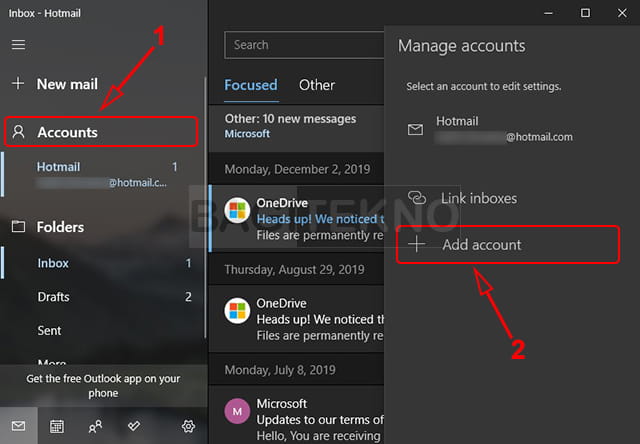Click the Thursday, August 29, 2019 date header
The height and width of the screenshot is (444, 640).
(294, 269)
